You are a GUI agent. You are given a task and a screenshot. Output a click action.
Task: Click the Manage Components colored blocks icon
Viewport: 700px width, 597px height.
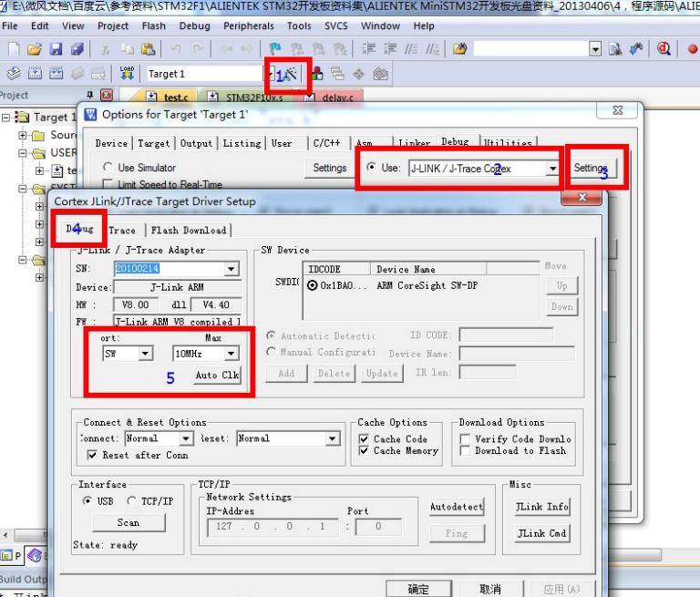coord(317,73)
